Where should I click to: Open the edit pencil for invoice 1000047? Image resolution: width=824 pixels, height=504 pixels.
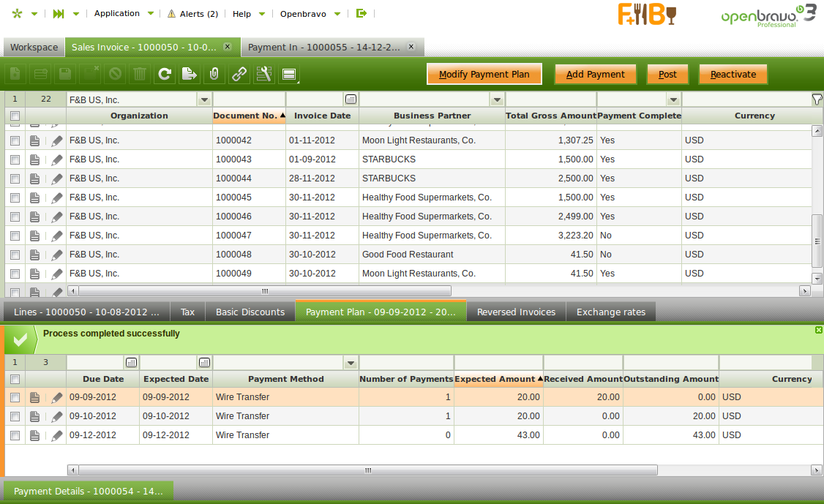[x=56, y=236]
